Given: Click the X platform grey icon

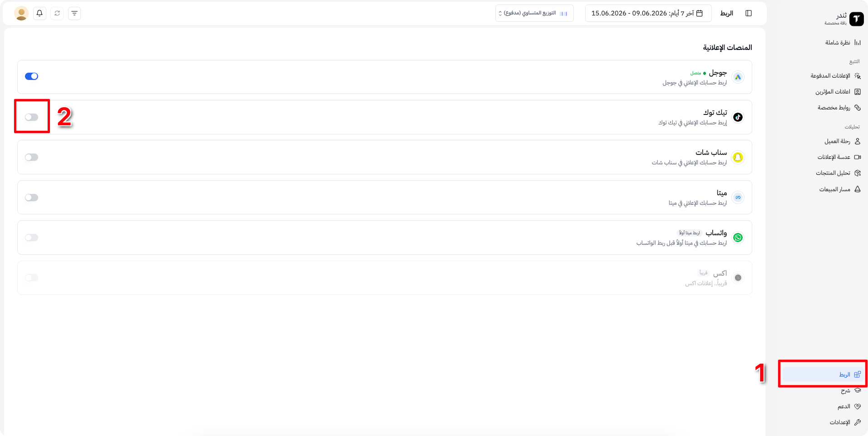Looking at the screenshot, I should pyautogui.click(x=738, y=277).
